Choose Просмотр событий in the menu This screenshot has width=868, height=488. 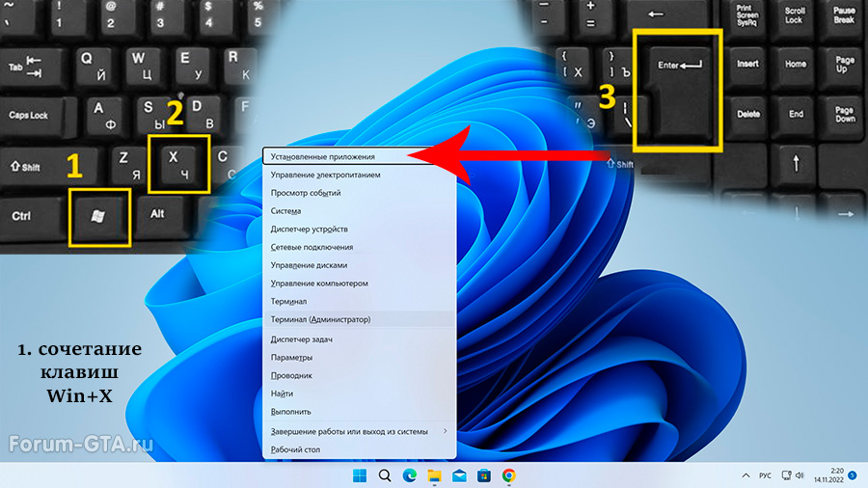click(359, 193)
